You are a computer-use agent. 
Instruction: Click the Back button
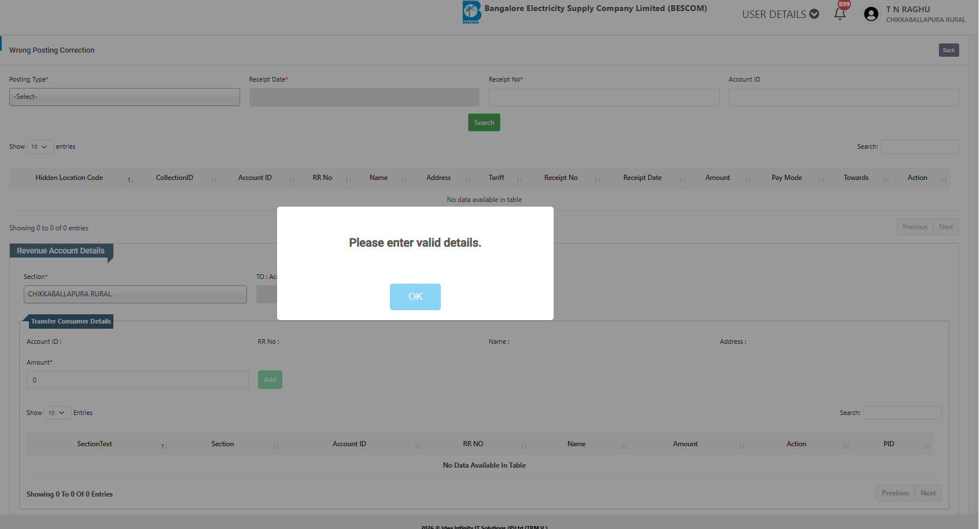coord(949,50)
